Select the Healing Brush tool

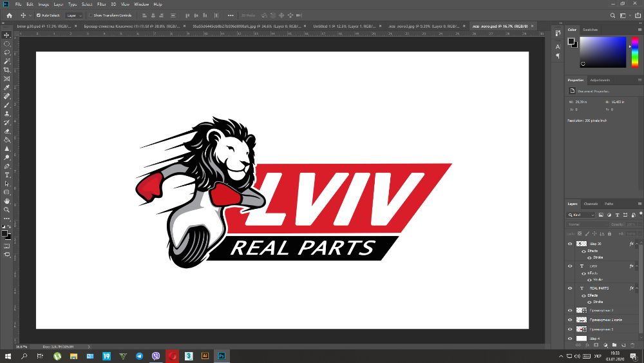(x=6, y=96)
